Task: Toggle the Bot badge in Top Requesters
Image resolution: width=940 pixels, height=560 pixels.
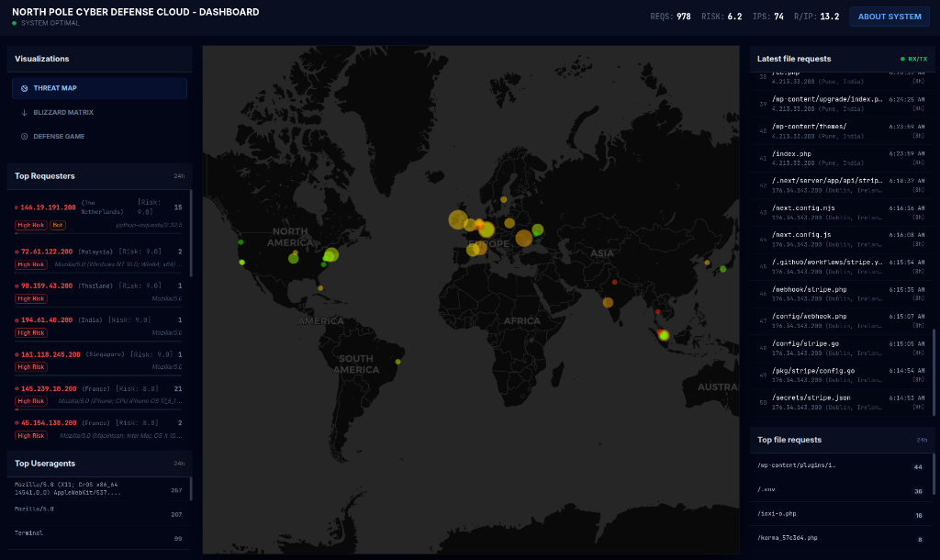Action: point(59,225)
